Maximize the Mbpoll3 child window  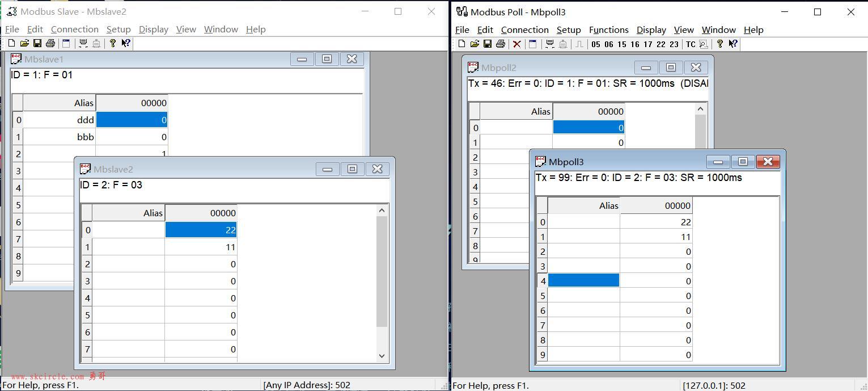(743, 162)
